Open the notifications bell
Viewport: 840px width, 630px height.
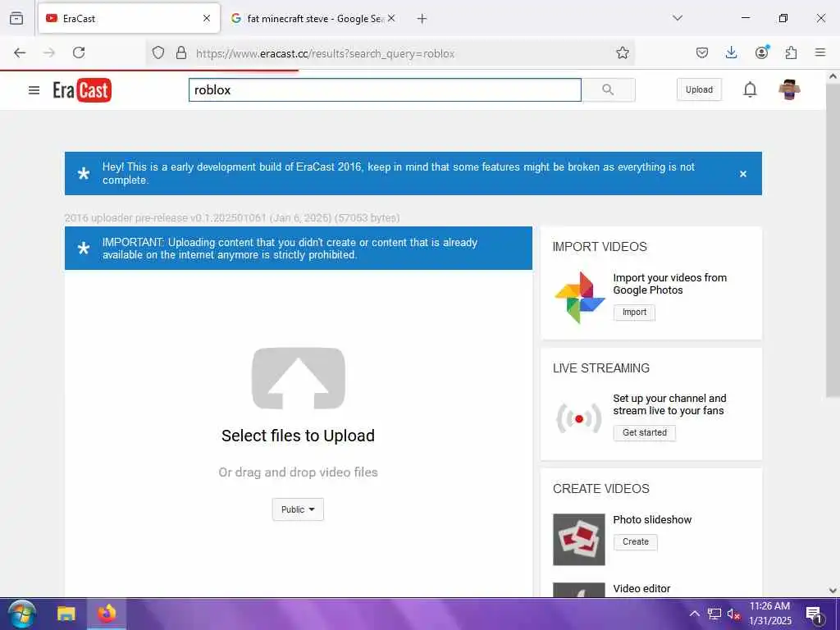(750, 89)
